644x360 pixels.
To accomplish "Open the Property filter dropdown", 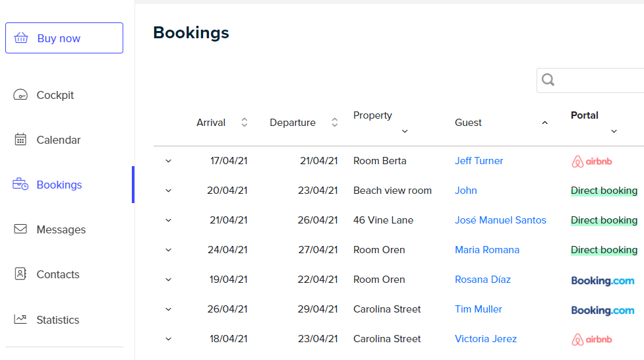I will click(405, 131).
